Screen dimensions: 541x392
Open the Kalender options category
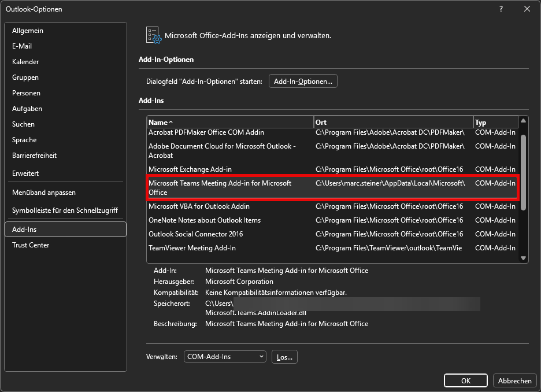point(25,62)
